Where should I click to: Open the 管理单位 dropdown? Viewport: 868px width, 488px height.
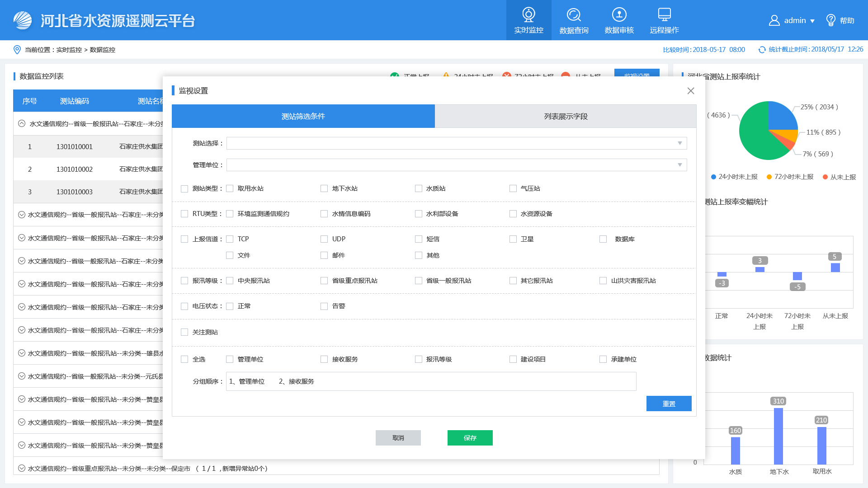(457, 165)
